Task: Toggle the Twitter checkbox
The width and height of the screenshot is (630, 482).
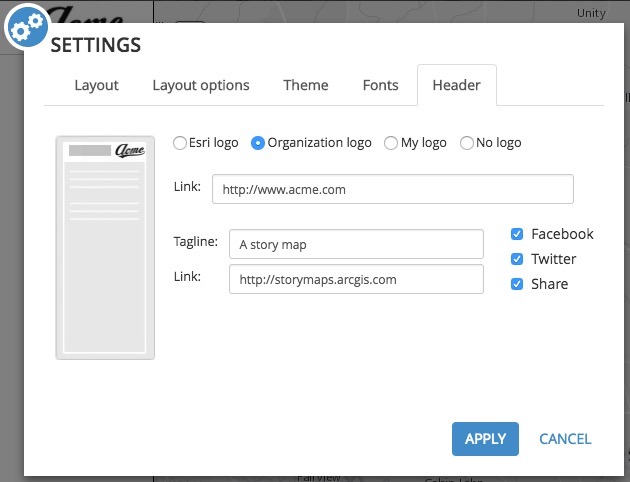Action: tap(517, 259)
